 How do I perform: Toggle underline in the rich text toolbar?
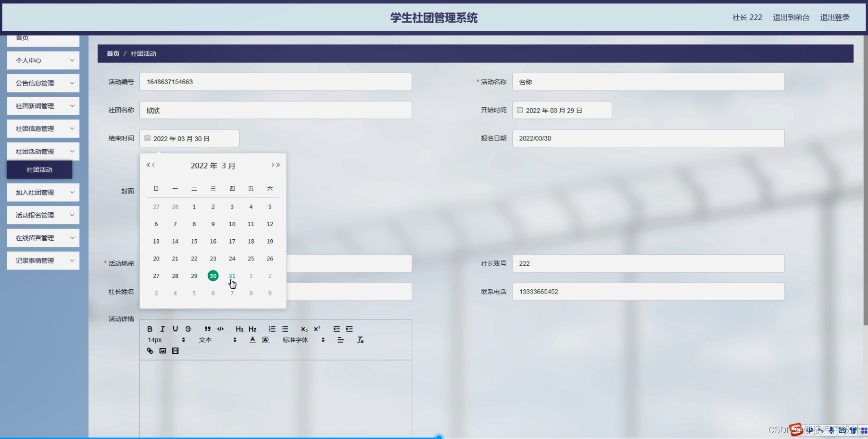[176, 329]
